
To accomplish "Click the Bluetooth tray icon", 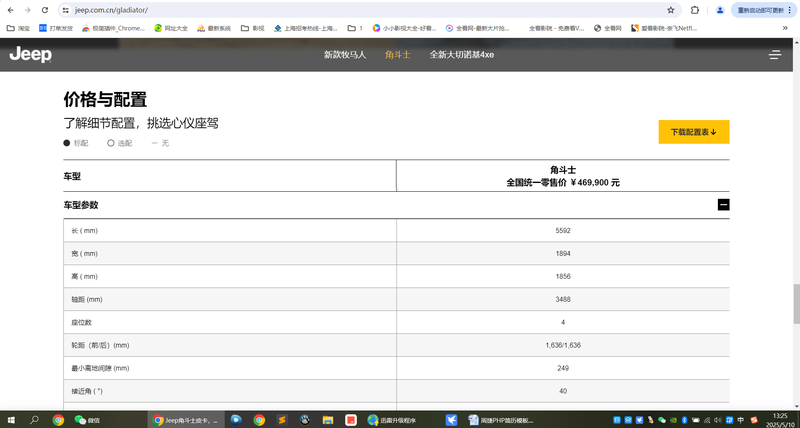I will tap(684, 420).
